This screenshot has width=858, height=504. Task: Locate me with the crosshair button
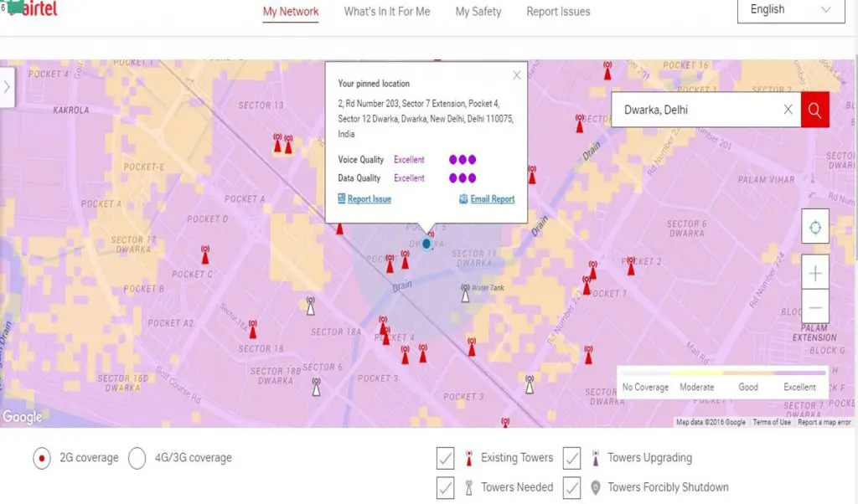pyautogui.click(x=815, y=226)
